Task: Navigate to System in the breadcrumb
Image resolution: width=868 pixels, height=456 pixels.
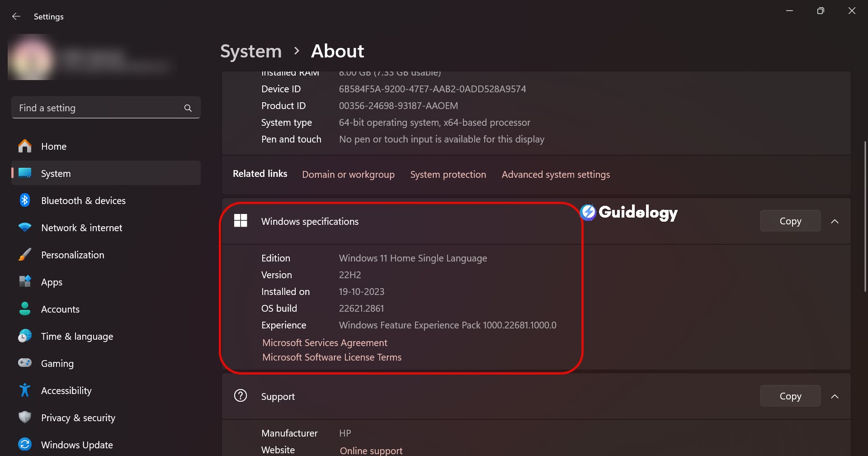Action: (x=251, y=51)
